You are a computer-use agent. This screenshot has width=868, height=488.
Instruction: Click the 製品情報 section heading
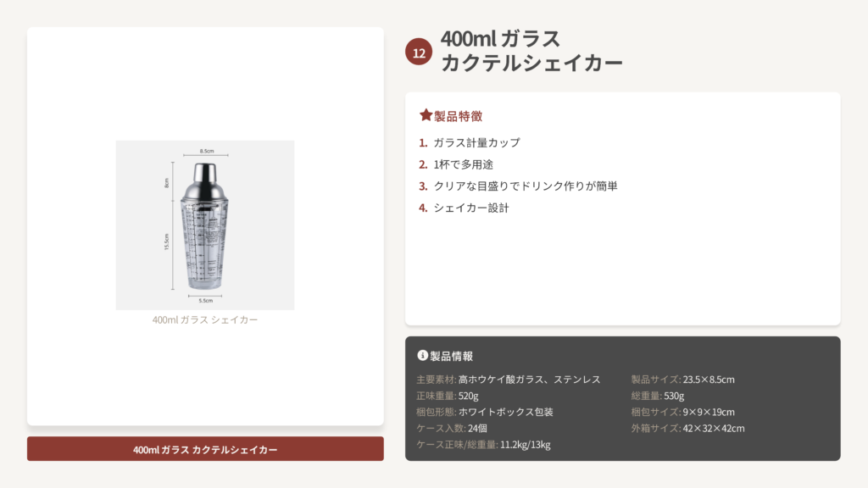(x=451, y=357)
